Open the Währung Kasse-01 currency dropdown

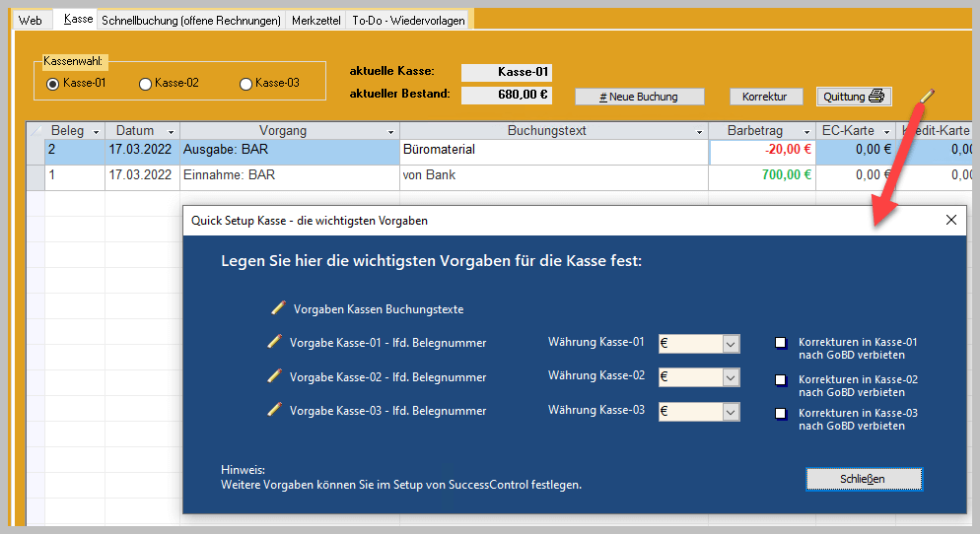point(731,344)
